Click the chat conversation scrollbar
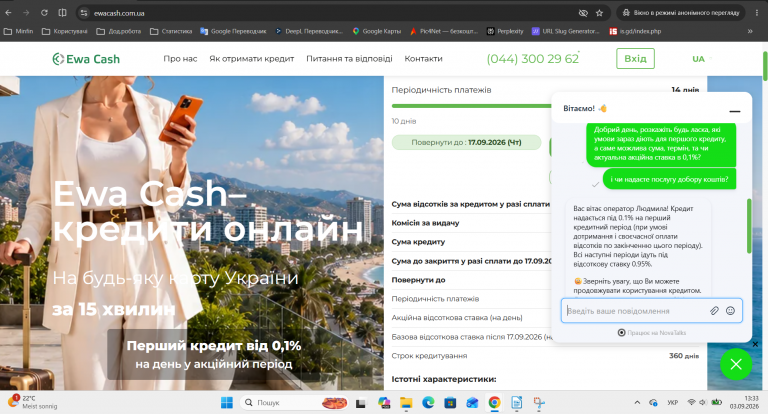The height and width of the screenshot is (414, 768). point(749,226)
